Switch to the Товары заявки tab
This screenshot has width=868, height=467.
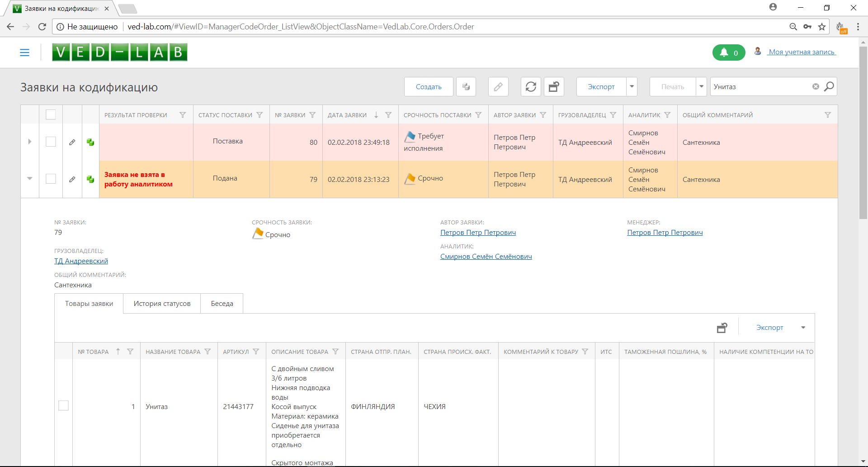89,304
